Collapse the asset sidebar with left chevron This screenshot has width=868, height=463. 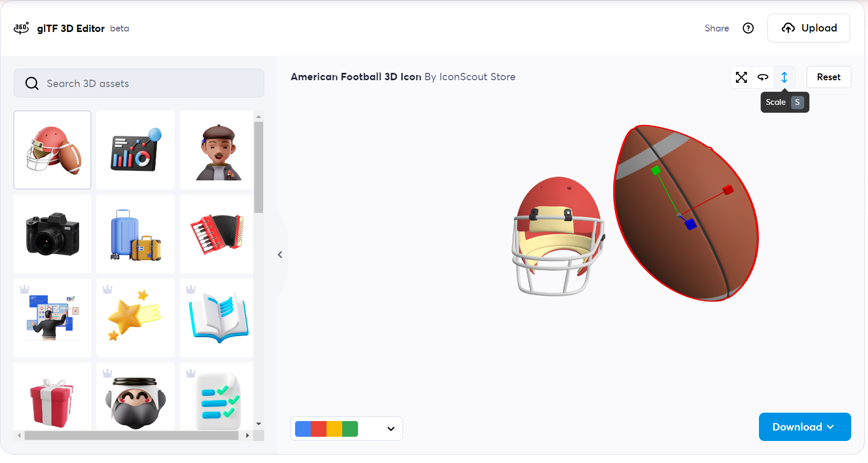(280, 255)
